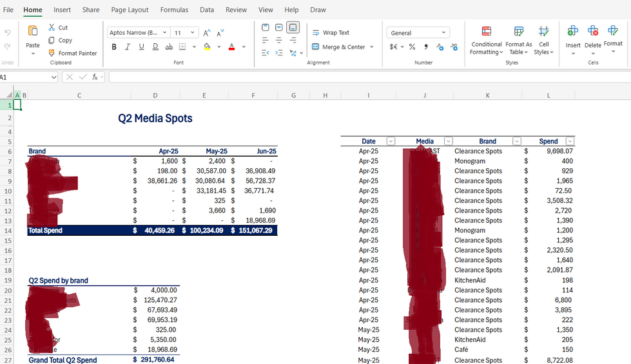Open the text orientation tool
This screenshot has width=631, height=364.
coord(293,53)
